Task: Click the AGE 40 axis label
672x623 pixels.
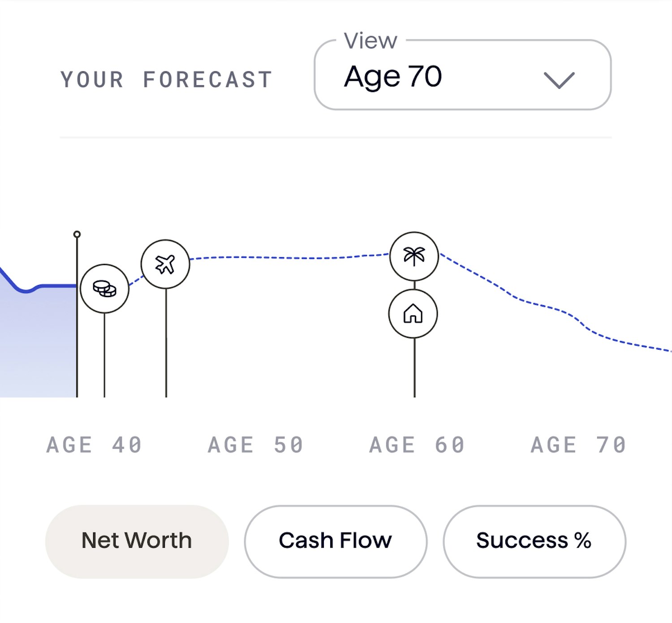Action: (x=94, y=445)
